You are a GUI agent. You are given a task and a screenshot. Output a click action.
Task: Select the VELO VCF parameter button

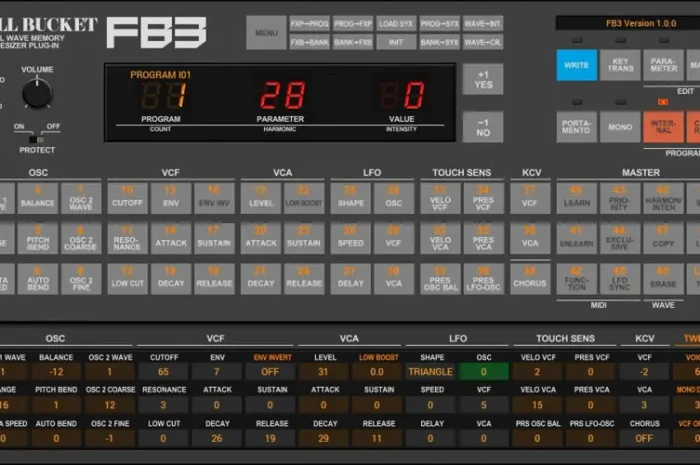(x=440, y=198)
